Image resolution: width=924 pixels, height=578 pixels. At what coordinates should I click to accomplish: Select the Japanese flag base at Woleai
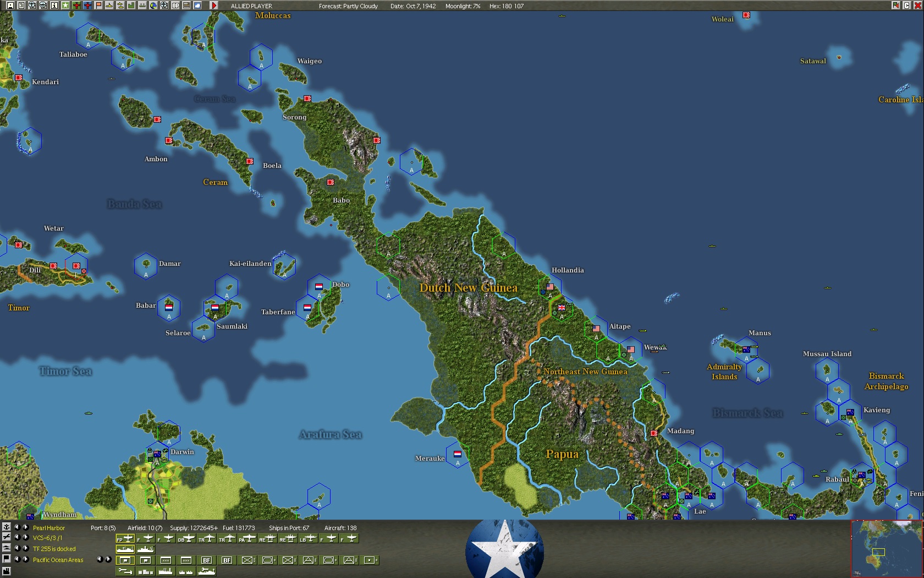tap(746, 15)
